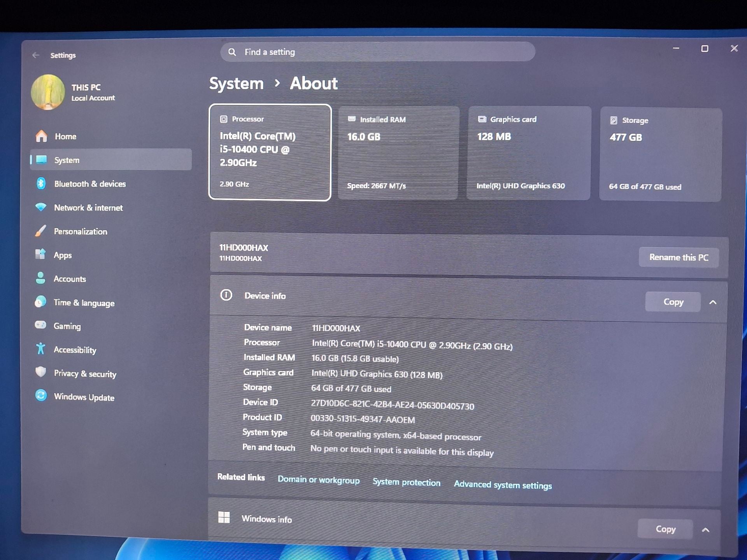Click Rename this PC button

(x=679, y=257)
